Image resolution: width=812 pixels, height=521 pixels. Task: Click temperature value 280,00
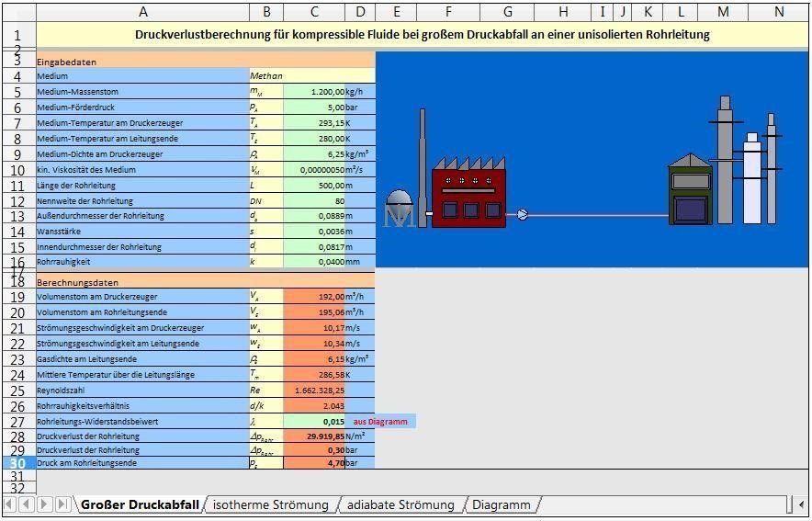314,138
